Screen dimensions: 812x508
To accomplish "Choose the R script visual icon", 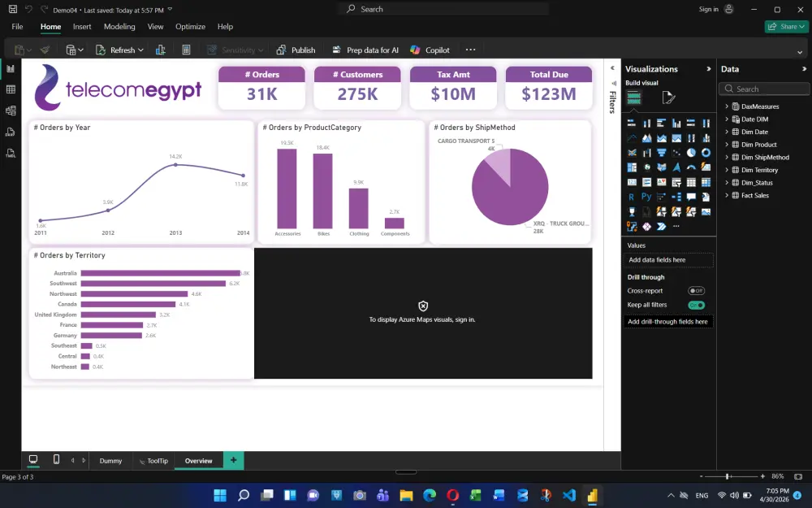I will (x=631, y=197).
